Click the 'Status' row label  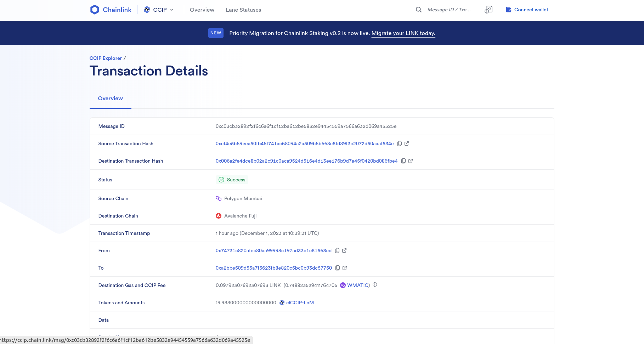point(105,180)
